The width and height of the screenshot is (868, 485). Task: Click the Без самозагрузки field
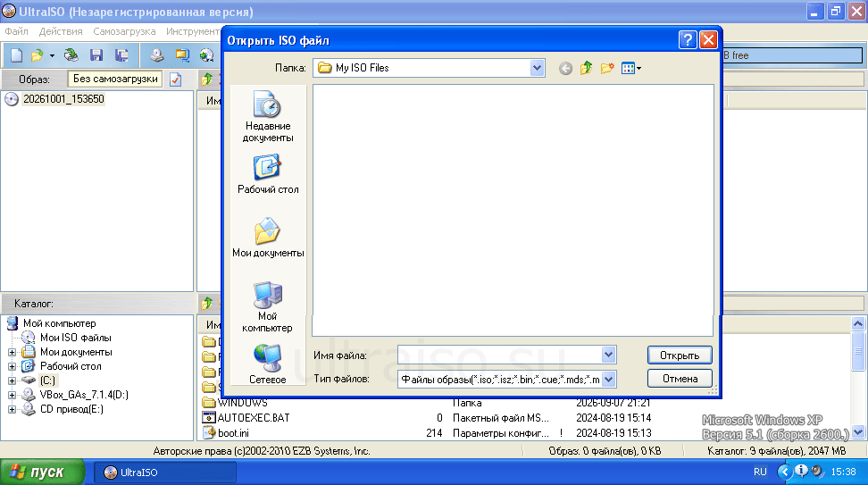pos(115,79)
